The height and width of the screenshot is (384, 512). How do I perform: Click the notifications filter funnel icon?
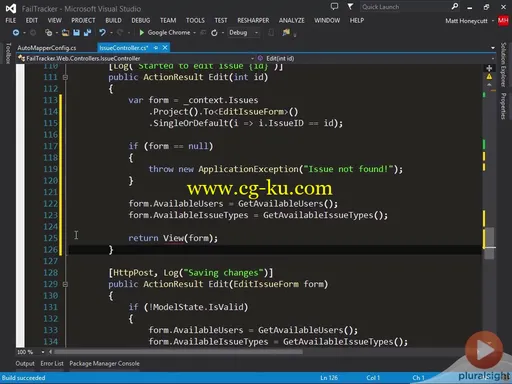[350, 6]
